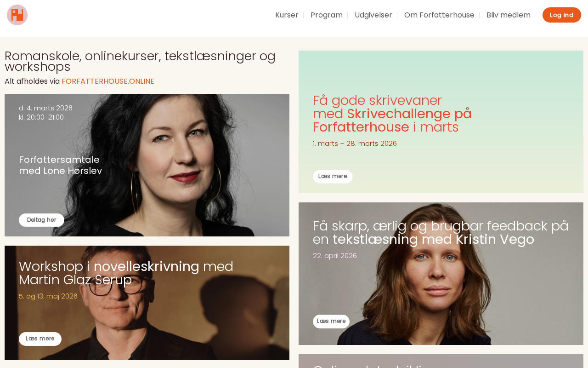Open the Kurser menu
The width and height of the screenshot is (588, 368).
click(287, 15)
